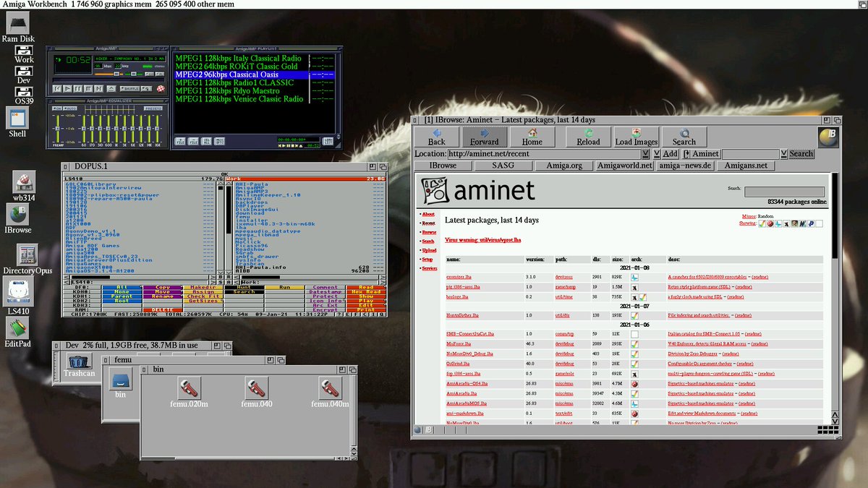Viewport: 868px width, 488px height.
Task: Click Hex Read button in DOPUS
Action: point(366,292)
